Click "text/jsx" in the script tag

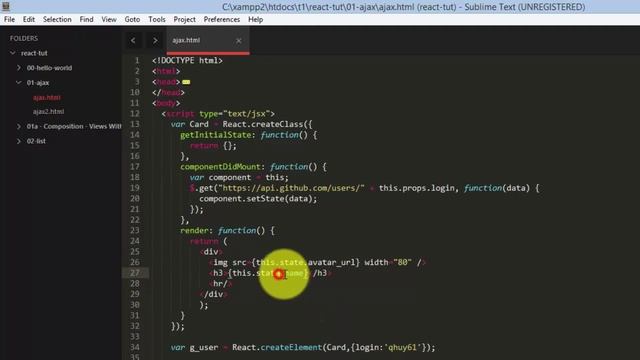pos(247,113)
